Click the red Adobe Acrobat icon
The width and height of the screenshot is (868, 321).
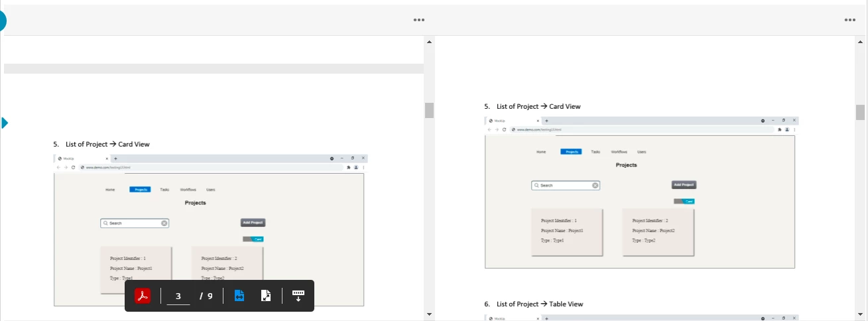pyautogui.click(x=143, y=296)
